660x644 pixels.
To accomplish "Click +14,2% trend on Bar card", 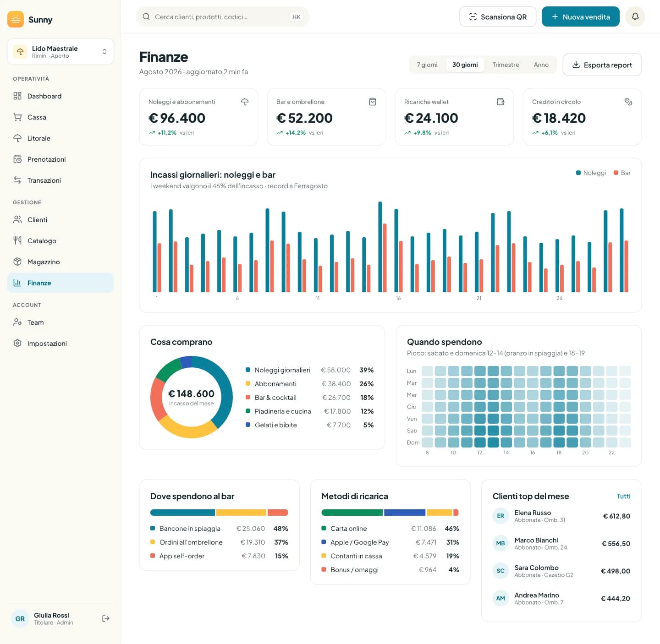I will click(x=291, y=132).
